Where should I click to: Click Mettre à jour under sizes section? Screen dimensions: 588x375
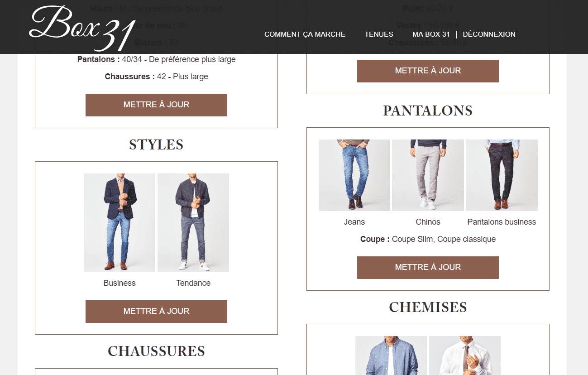click(156, 105)
